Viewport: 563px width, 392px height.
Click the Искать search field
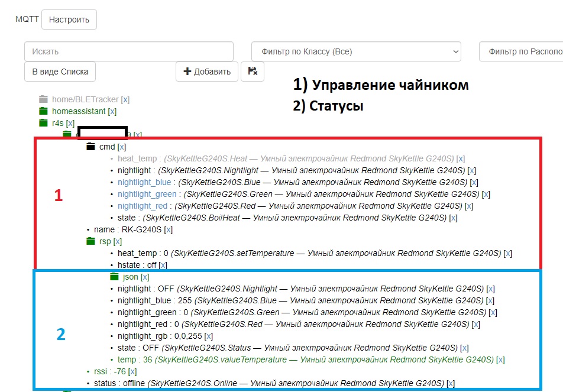129,51
